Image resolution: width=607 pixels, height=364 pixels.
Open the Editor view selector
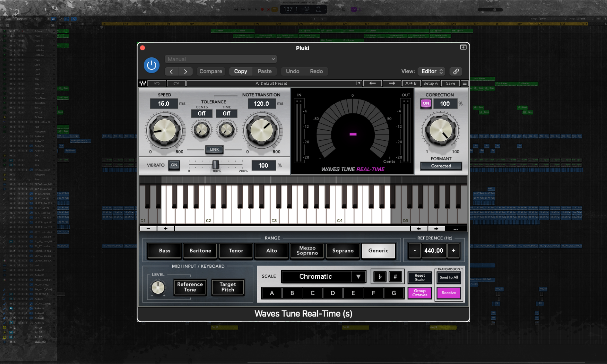click(x=432, y=71)
